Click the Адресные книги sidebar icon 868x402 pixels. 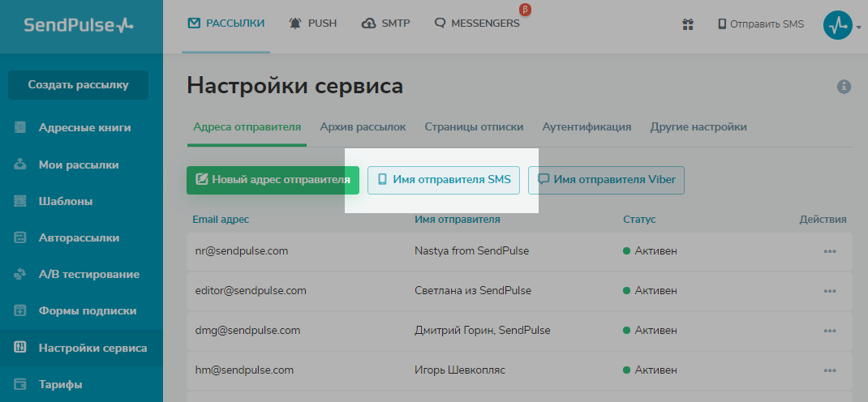[x=21, y=127]
